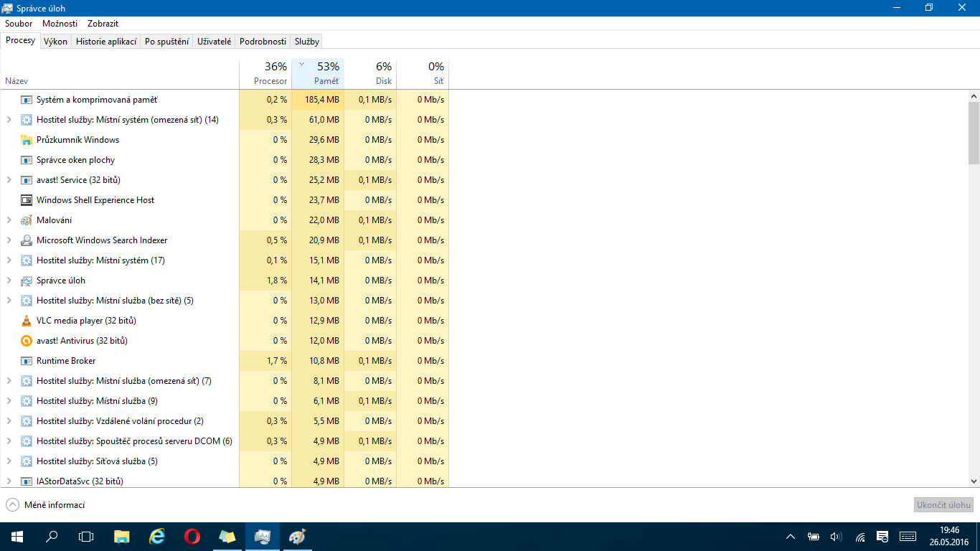Click the battery icon in system tray
The width and height of the screenshot is (980, 551).
814,537
